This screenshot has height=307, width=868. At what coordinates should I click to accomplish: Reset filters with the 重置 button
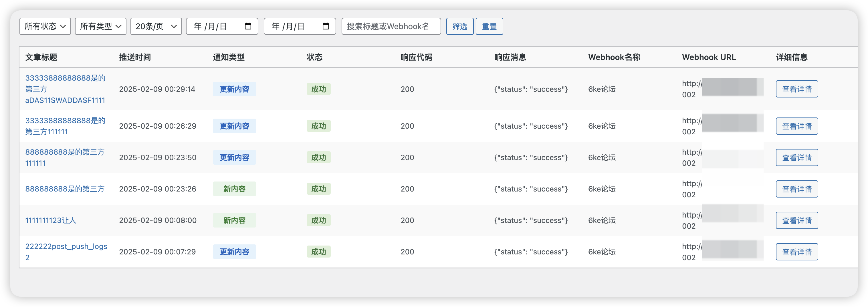[x=489, y=26]
